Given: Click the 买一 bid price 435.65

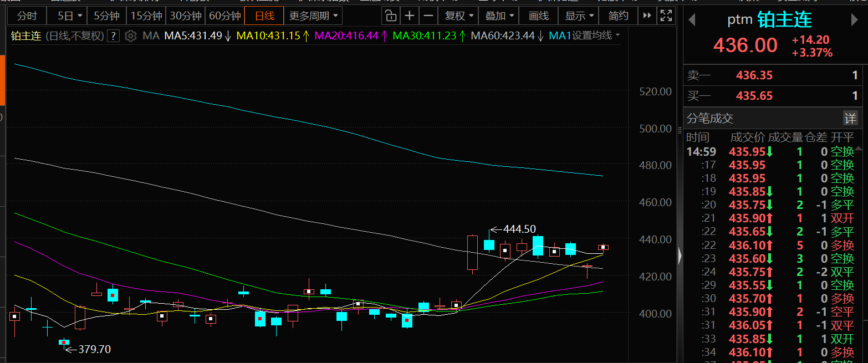Looking at the screenshot, I should [x=754, y=96].
